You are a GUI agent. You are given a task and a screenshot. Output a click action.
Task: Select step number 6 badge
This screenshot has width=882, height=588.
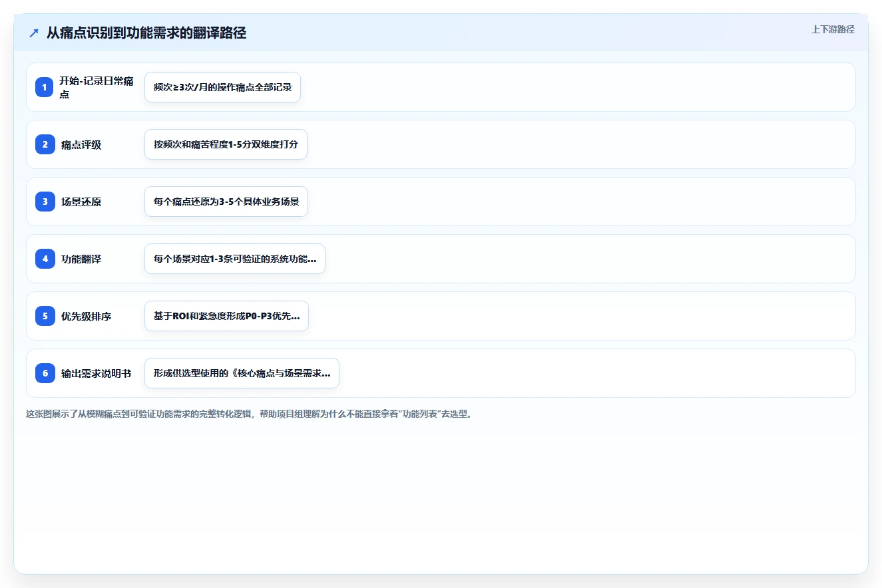(x=45, y=373)
